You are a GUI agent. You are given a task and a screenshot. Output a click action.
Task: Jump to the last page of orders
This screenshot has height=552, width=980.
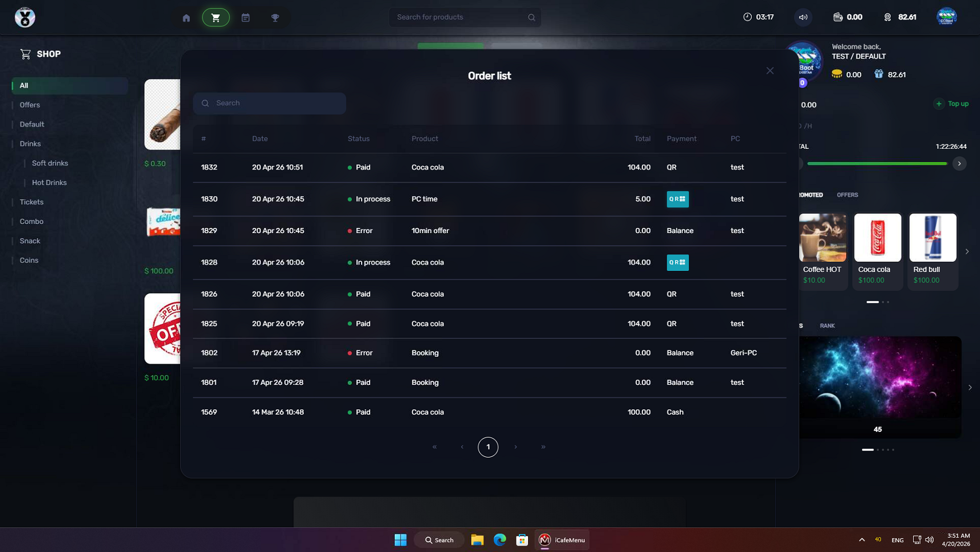click(543, 447)
